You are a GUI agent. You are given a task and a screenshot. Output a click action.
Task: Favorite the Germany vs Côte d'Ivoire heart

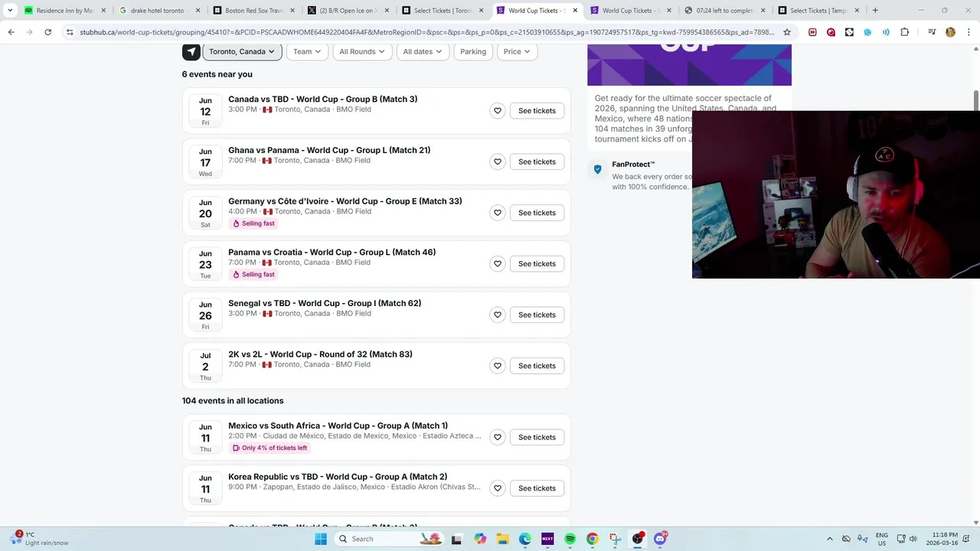498,213
